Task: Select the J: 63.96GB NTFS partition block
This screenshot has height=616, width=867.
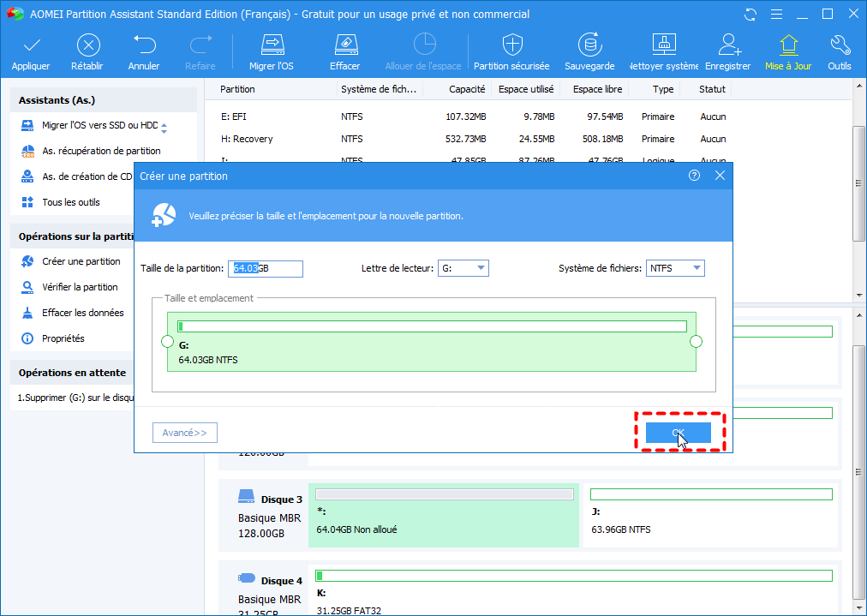Action: 711,515
